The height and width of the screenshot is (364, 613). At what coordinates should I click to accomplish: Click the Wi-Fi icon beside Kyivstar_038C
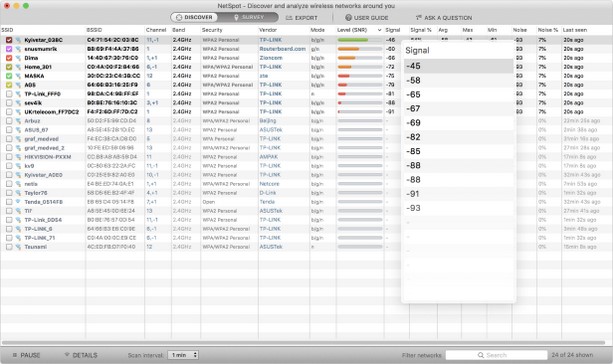point(18,40)
